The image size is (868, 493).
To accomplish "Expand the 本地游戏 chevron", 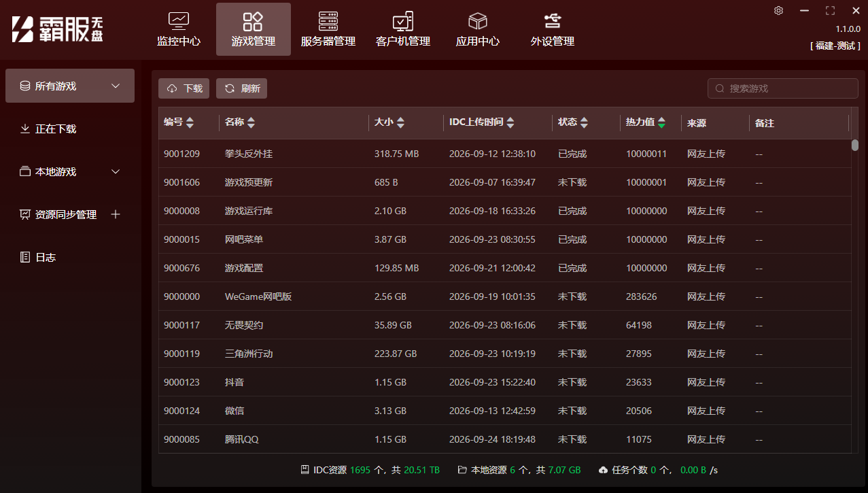I will (116, 171).
